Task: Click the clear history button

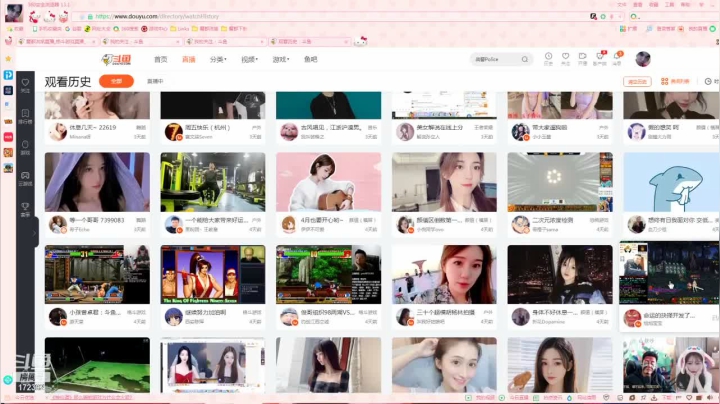Action: pyautogui.click(x=637, y=81)
